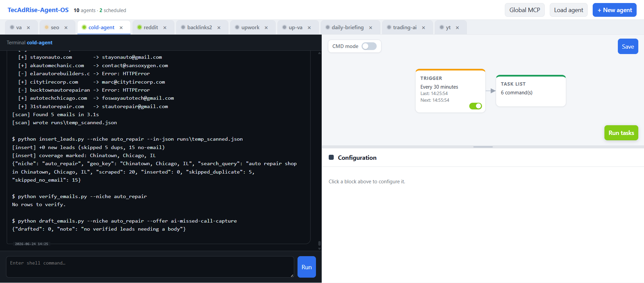Click 'No rows to verify.' line
This screenshot has height=283, width=644.
pyautogui.click(x=39, y=204)
